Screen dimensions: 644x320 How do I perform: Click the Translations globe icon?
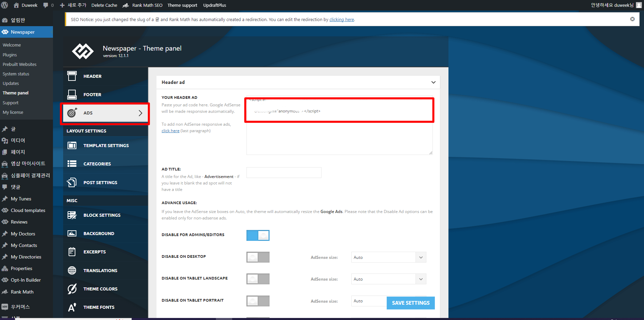(72, 270)
